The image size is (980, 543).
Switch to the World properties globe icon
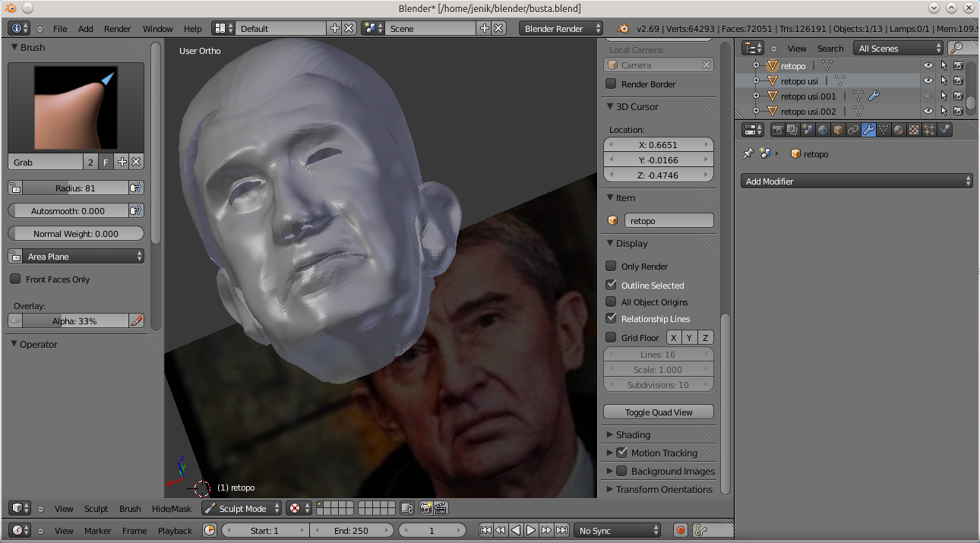823,130
